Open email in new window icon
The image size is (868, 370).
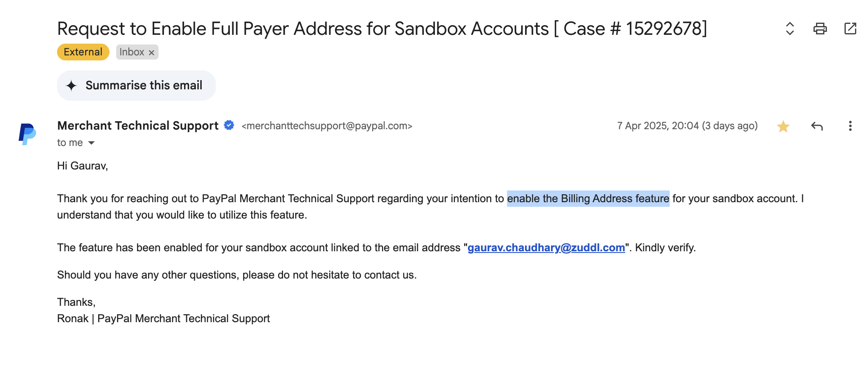click(850, 29)
